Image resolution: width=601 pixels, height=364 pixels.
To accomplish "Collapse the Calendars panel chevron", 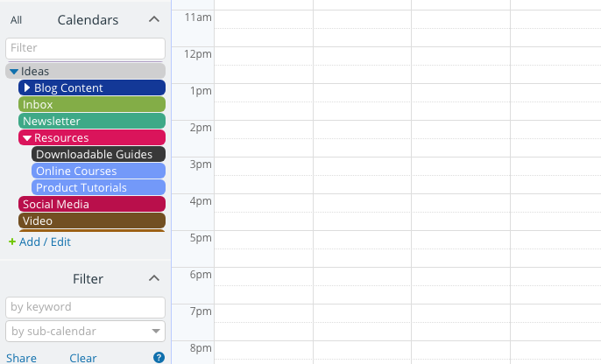I will pyautogui.click(x=154, y=19).
